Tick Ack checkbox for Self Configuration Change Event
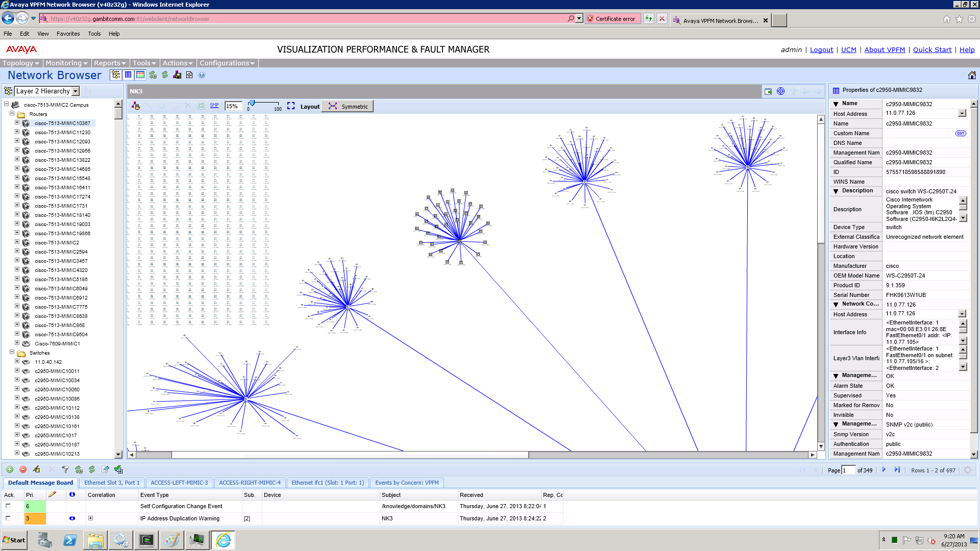 pyautogui.click(x=8, y=506)
